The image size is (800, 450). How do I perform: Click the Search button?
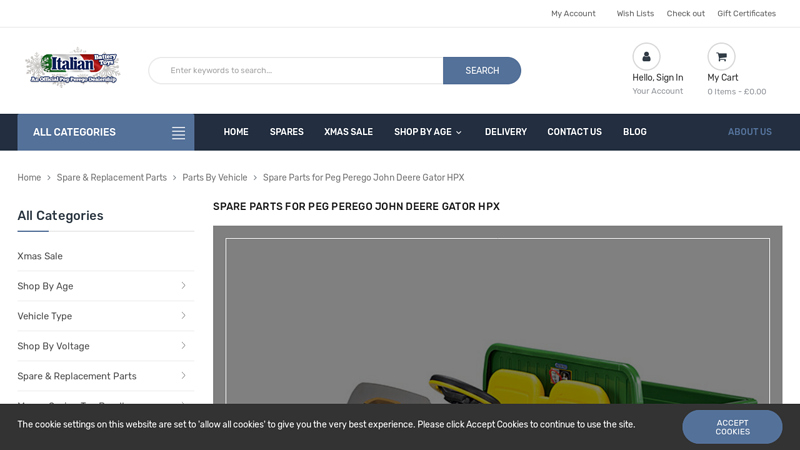point(482,70)
